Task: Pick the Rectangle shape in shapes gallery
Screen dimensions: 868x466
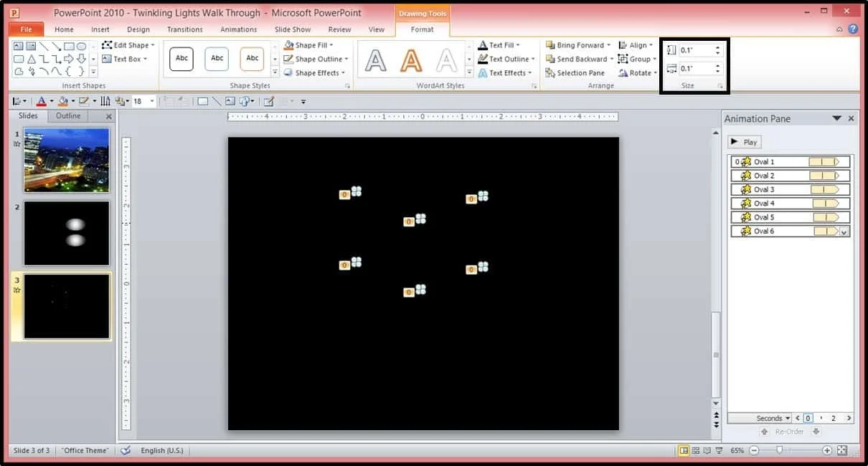Action: 68,47
